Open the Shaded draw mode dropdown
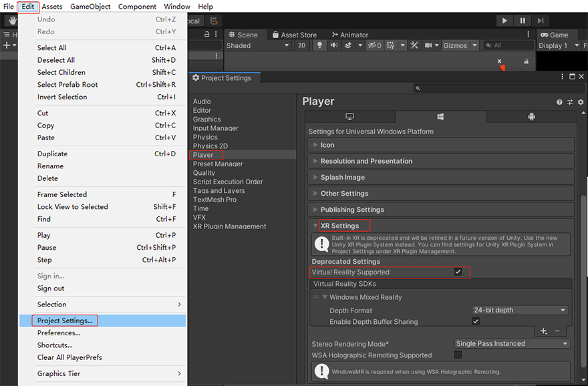The image size is (588, 386). pos(258,45)
